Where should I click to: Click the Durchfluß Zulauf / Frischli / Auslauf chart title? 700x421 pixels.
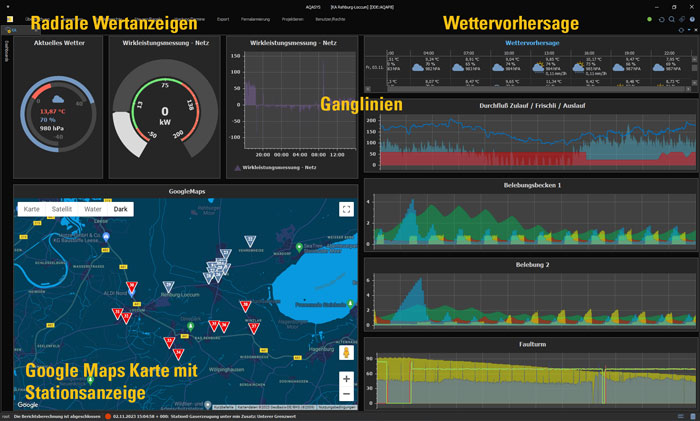tap(532, 106)
